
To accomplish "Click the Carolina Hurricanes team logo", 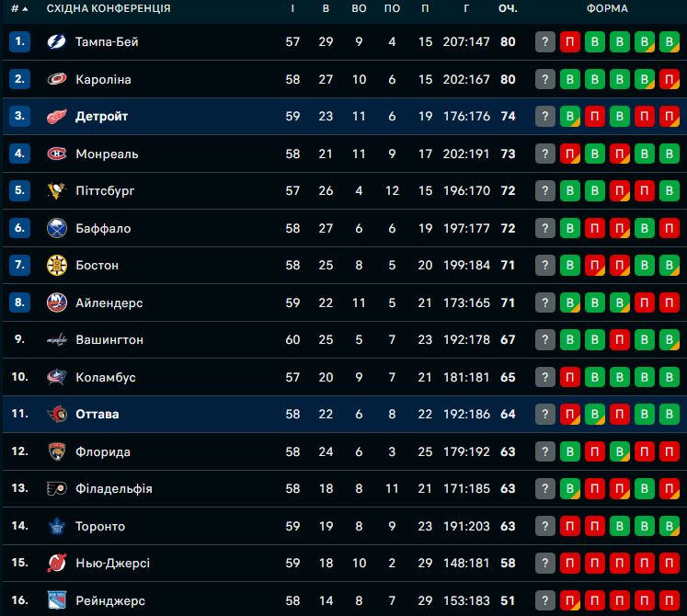I will (x=57, y=79).
